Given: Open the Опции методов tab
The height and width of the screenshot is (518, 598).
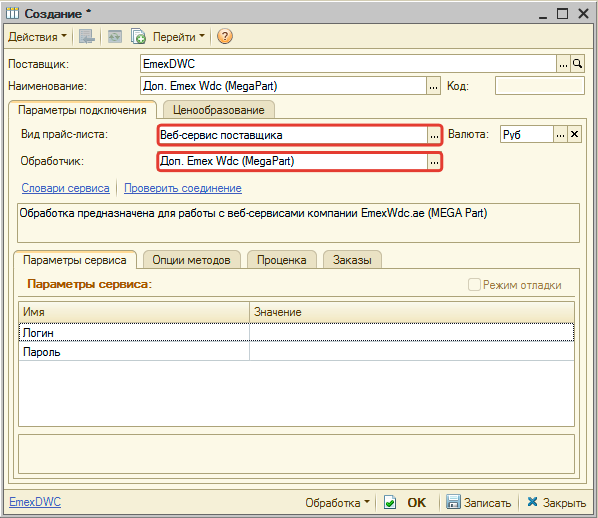Looking at the screenshot, I should coord(191,260).
